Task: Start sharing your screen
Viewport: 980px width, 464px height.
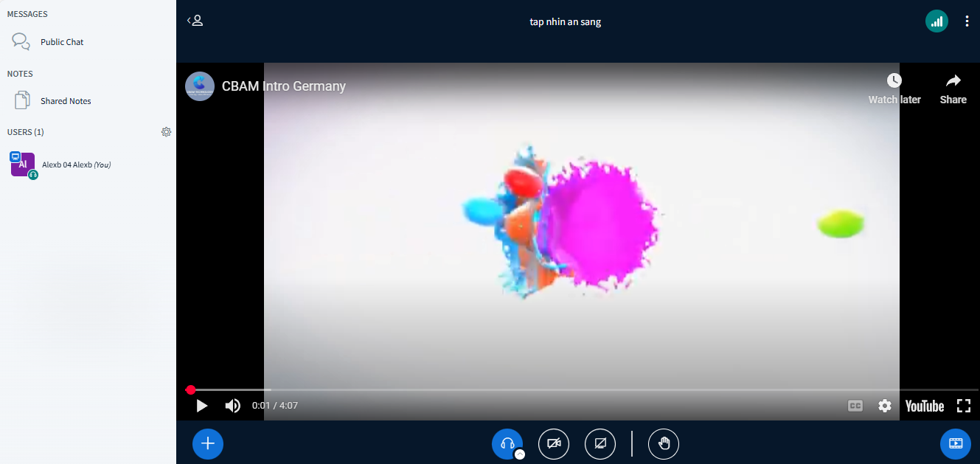Action: (600, 443)
